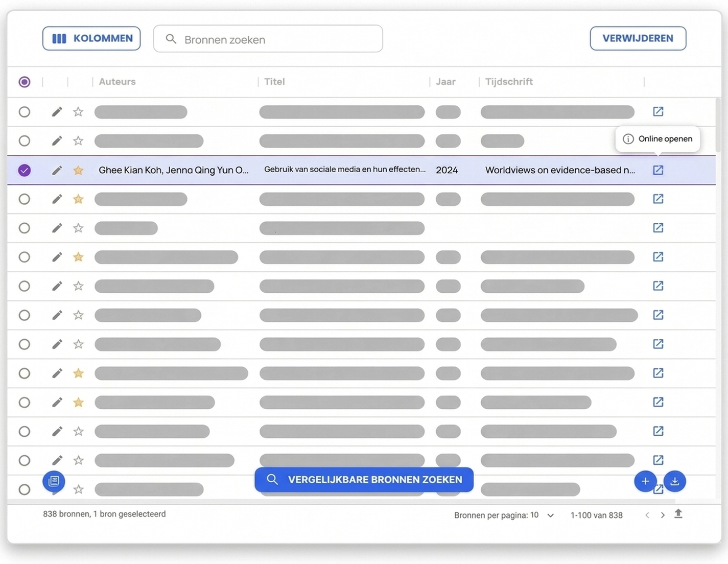
Task: Click the 1-100 van 838 page range
Action: pyautogui.click(x=596, y=515)
